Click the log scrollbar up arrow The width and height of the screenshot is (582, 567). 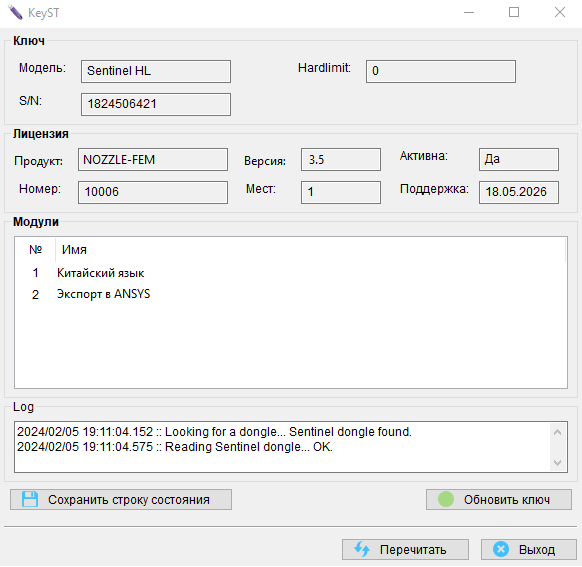point(557,432)
